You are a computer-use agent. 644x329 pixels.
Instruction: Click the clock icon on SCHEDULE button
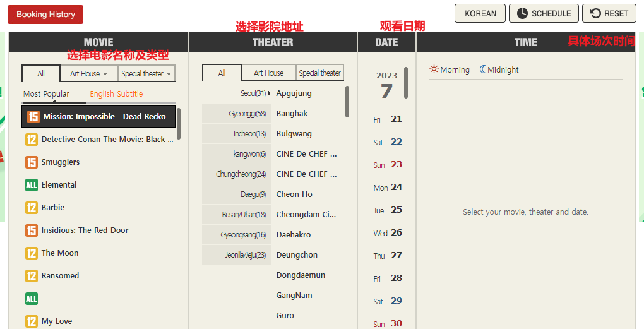point(522,13)
